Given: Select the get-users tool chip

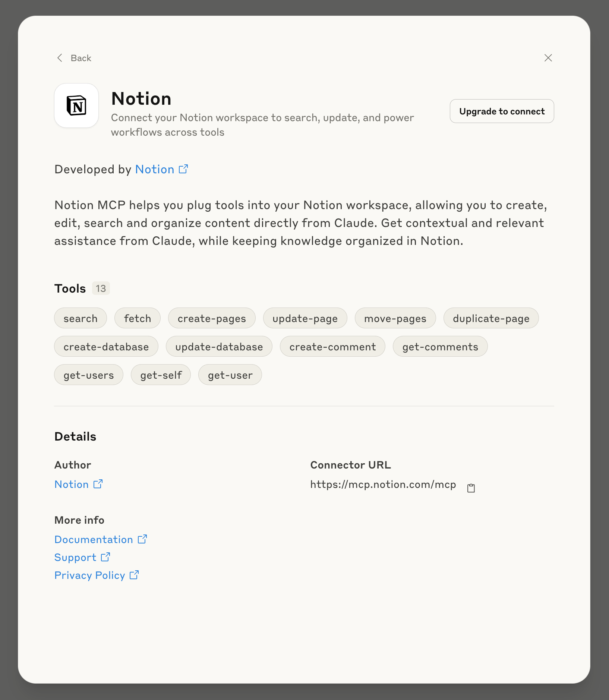Looking at the screenshot, I should point(89,375).
